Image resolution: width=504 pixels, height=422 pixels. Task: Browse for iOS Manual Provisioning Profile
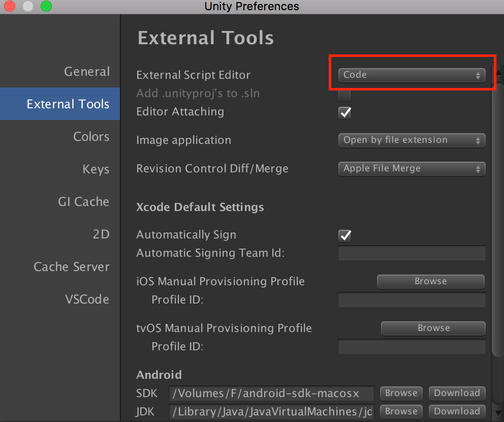pos(431,282)
